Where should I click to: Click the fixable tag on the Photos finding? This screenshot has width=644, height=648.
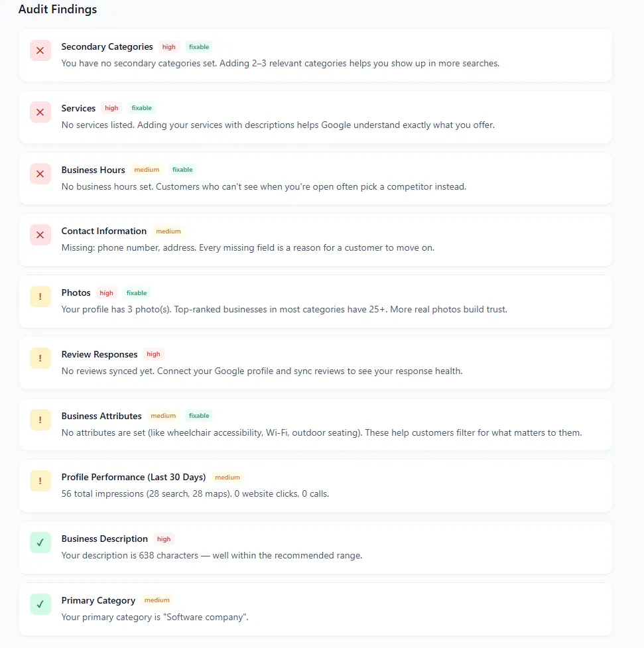[137, 292]
